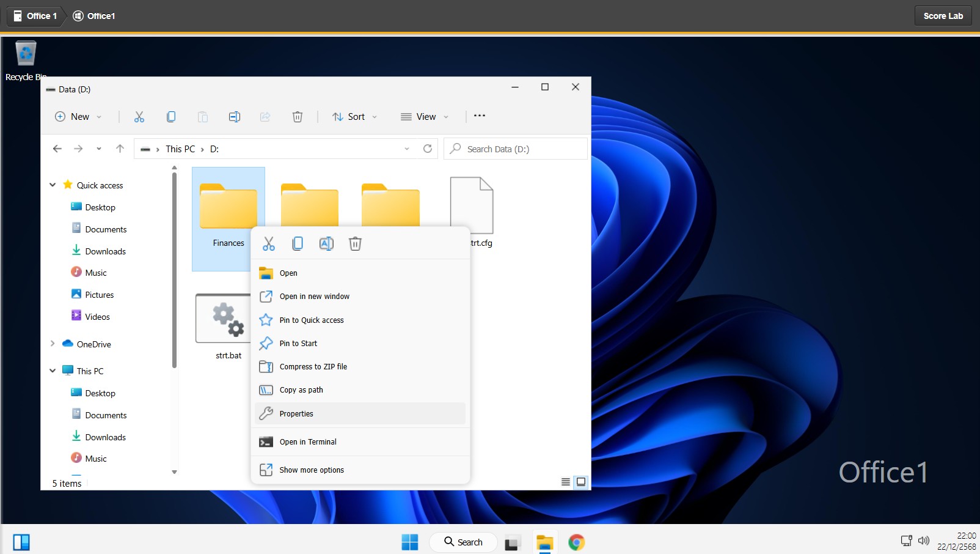Click the Rename icon in context menu
Screen dimensions: 980x554
pyautogui.click(x=326, y=244)
